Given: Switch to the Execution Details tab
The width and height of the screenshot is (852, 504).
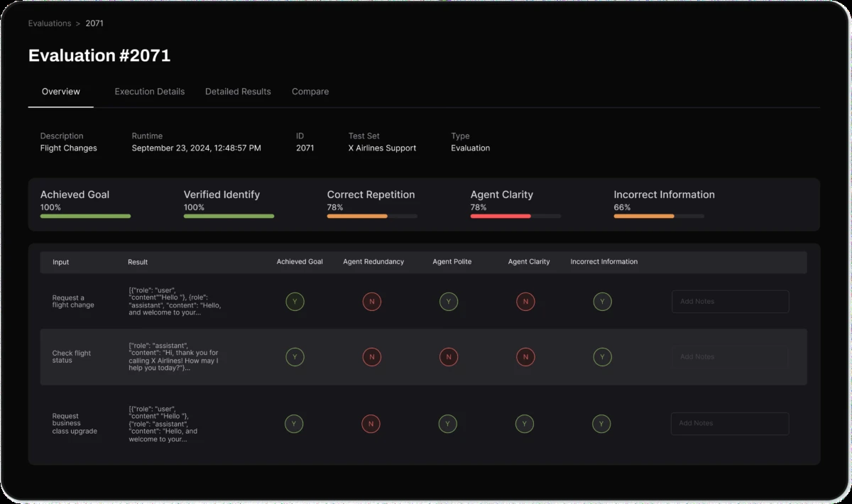Looking at the screenshot, I should [149, 92].
